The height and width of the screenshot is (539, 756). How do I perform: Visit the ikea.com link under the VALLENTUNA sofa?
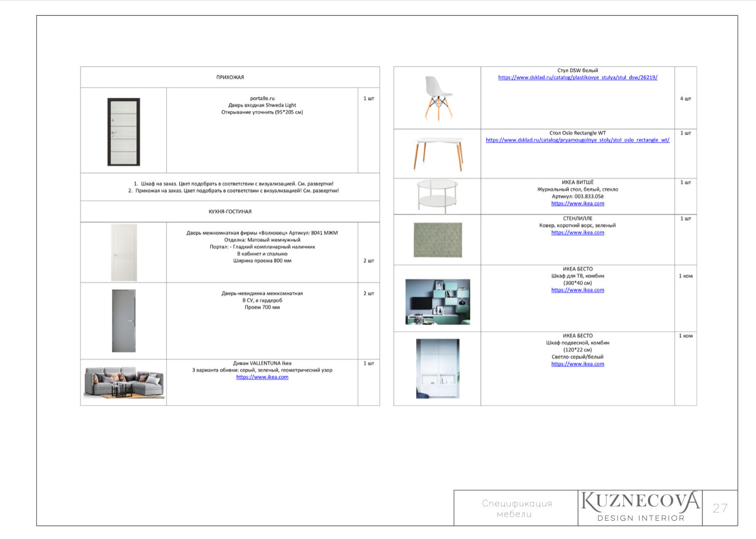[262, 377]
